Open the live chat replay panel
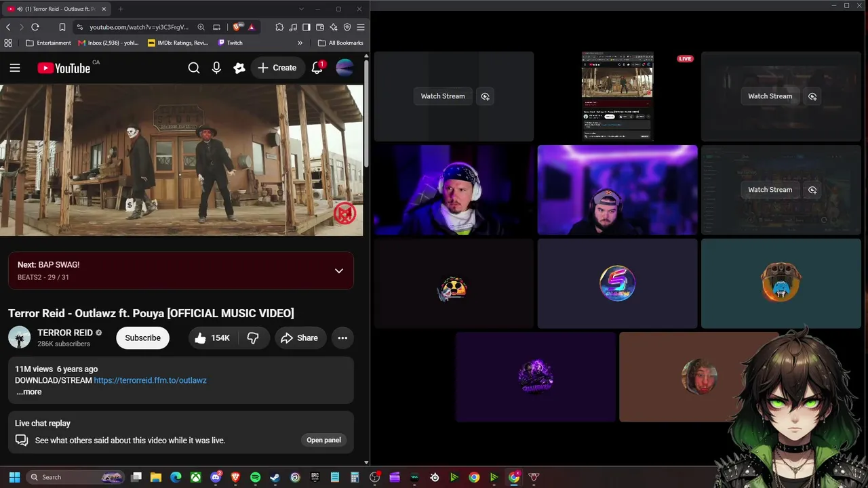Image resolution: width=868 pixels, height=488 pixels. point(323,440)
